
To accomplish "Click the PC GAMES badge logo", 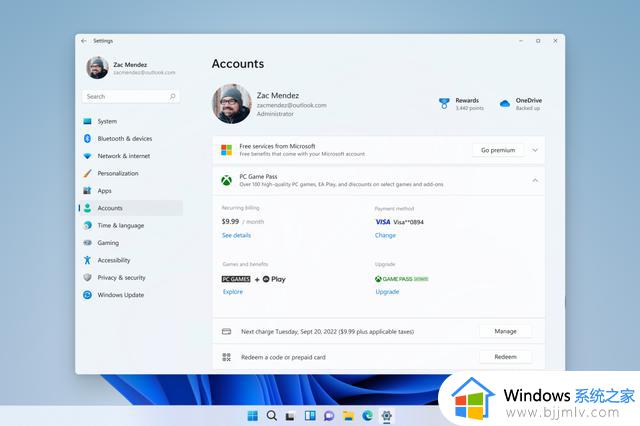I will coord(236,279).
